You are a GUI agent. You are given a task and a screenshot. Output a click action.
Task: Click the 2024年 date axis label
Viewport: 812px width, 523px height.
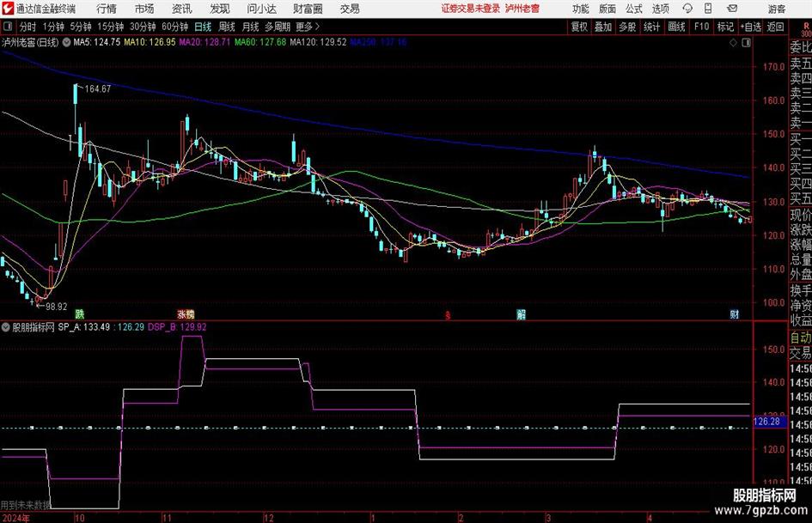click(15, 518)
